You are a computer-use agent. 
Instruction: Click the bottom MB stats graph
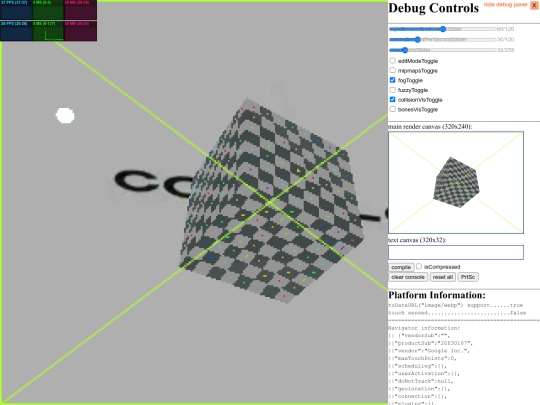(81, 31)
